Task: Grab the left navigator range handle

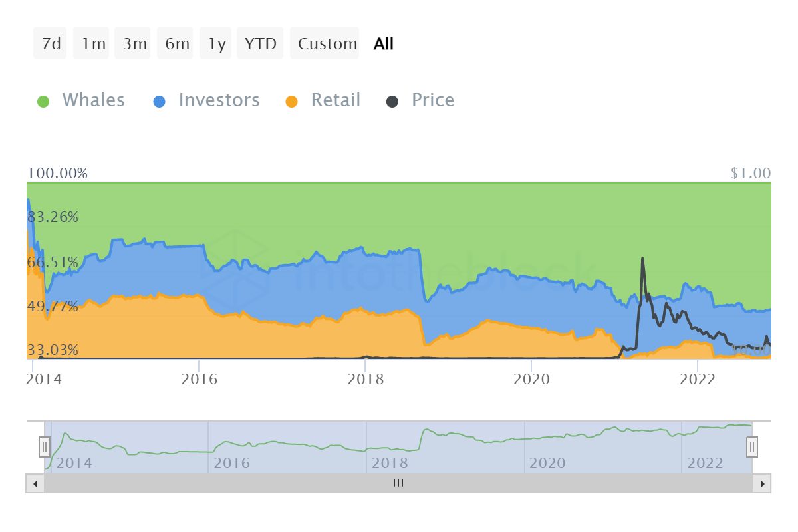Action: pos(45,447)
